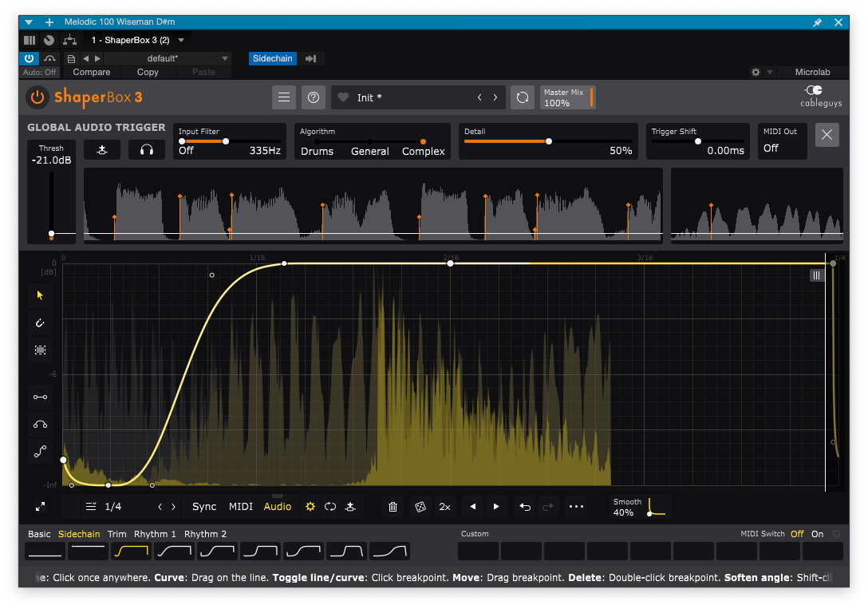Image resolution: width=868 pixels, height=609 pixels.
Task: Toggle the headphones listen button
Action: (147, 149)
